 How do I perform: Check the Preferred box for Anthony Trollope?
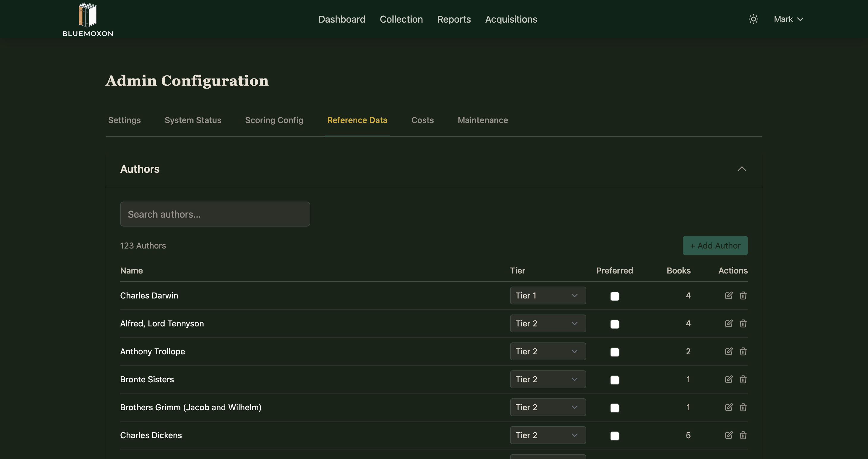point(615,352)
